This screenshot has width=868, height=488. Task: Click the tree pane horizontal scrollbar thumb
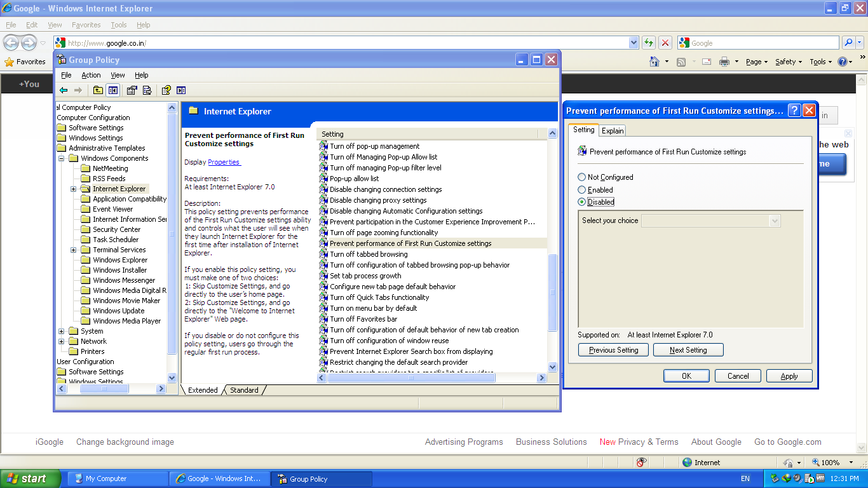pos(105,389)
